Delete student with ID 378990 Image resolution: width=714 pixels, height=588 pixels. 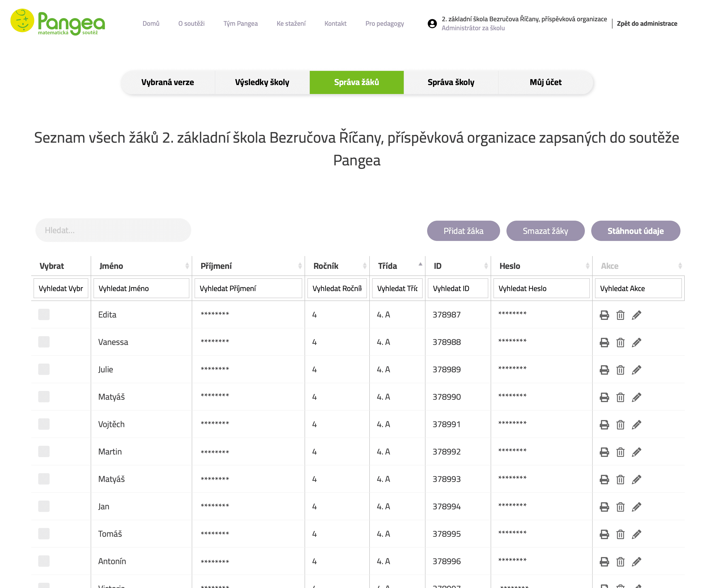click(x=620, y=397)
